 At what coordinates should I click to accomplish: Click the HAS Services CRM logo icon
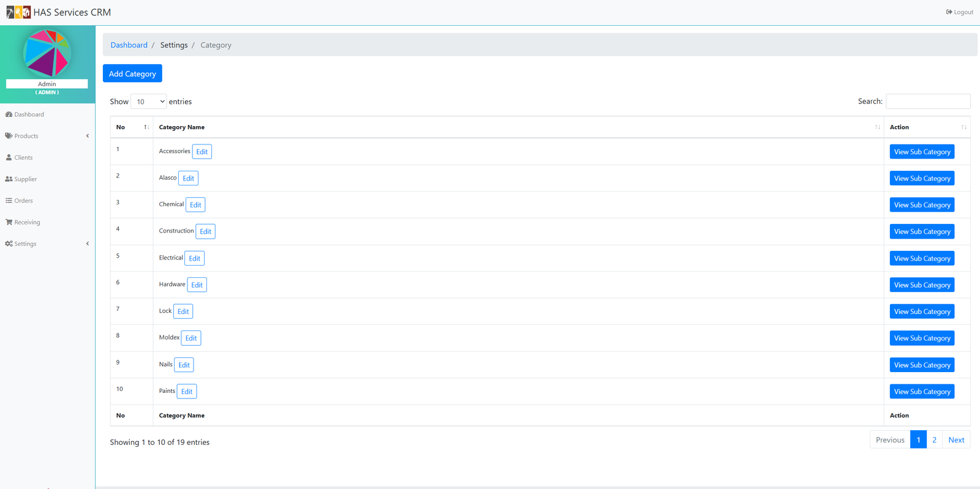(18, 12)
